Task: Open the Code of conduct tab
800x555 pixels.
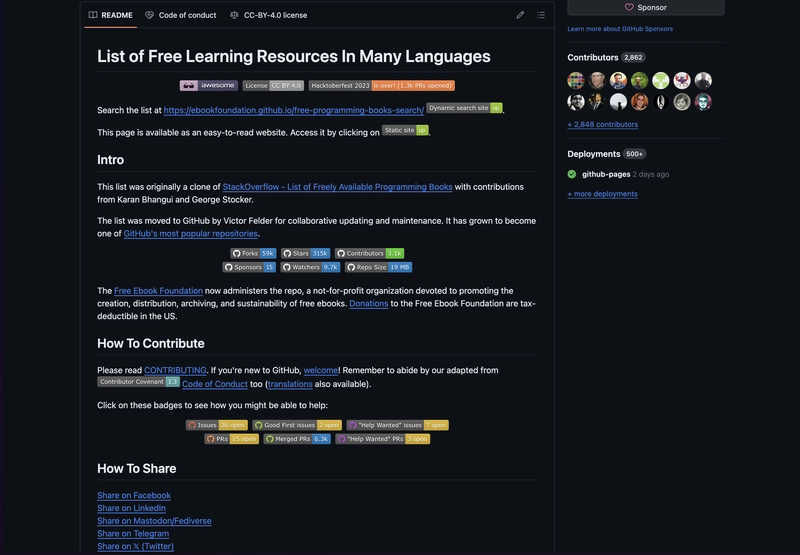Action: click(x=181, y=15)
